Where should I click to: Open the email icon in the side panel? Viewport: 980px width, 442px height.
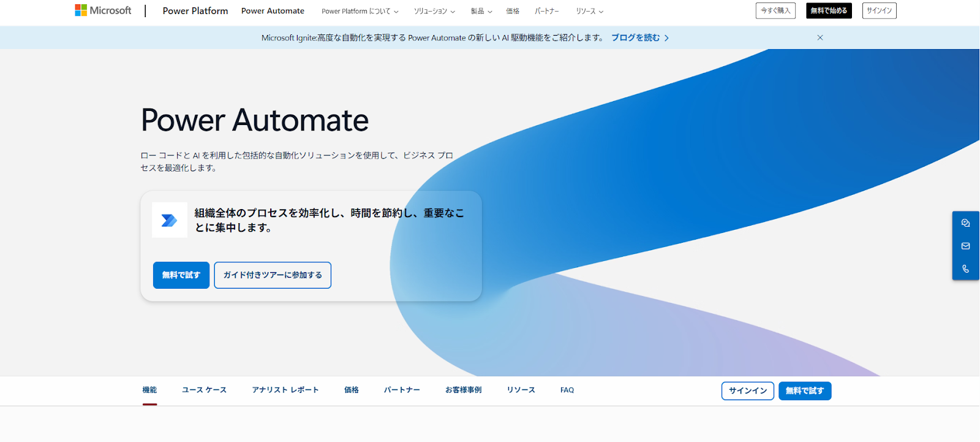[966, 246]
